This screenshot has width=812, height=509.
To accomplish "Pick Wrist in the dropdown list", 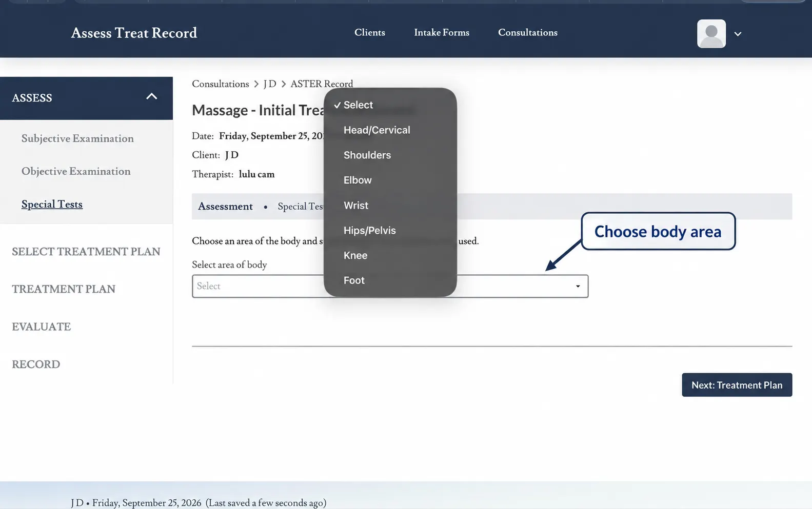I will pyautogui.click(x=356, y=206).
